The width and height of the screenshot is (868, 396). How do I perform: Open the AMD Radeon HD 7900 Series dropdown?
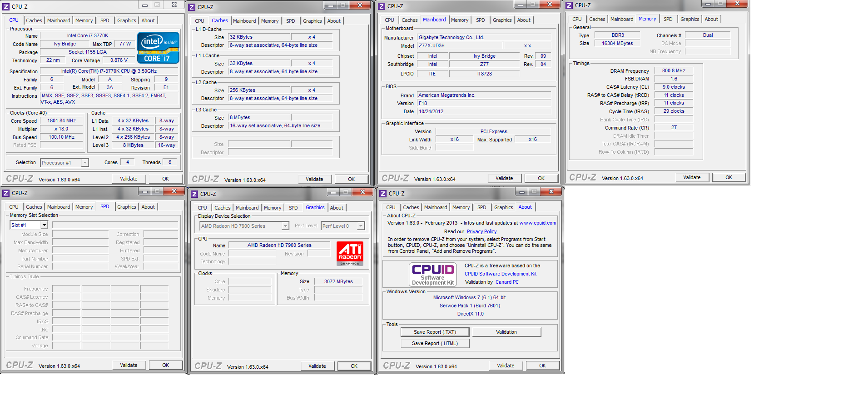pos(285,226)
